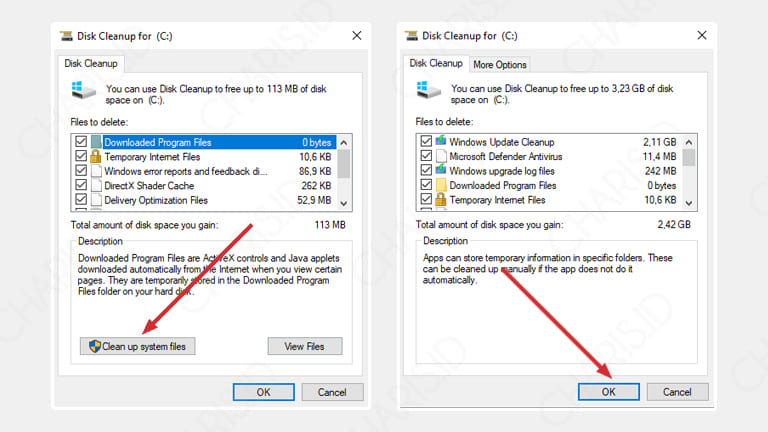Image resolution: width=768 pixels, height=432 pixels.
Task: Confirm with OK in left window
Action: [264, 392]
